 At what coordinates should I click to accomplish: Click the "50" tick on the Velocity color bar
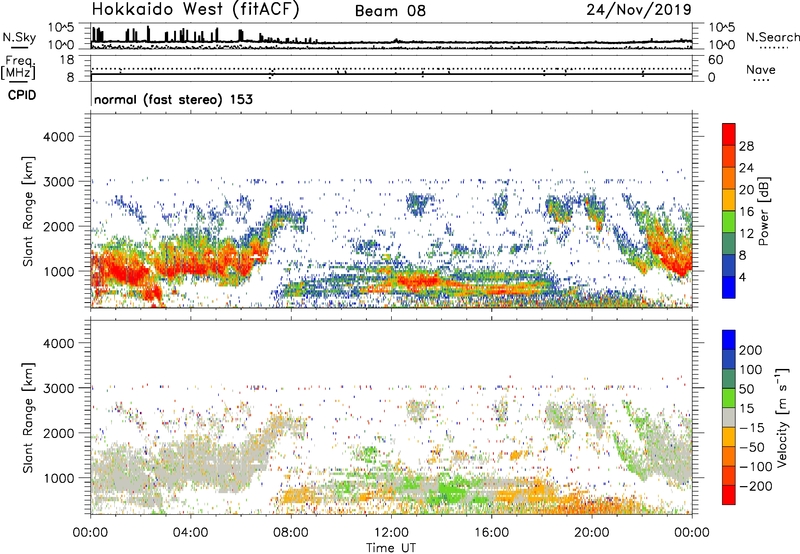tap(746, 389)
